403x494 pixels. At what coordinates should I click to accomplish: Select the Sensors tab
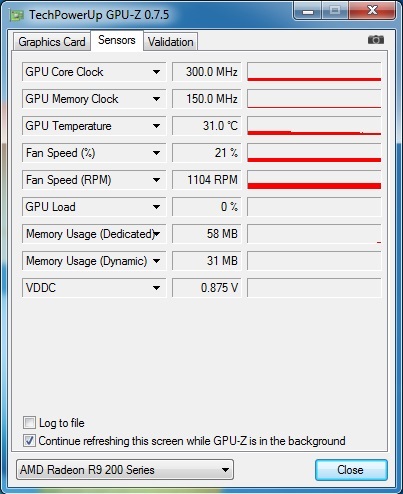point(117,40)
